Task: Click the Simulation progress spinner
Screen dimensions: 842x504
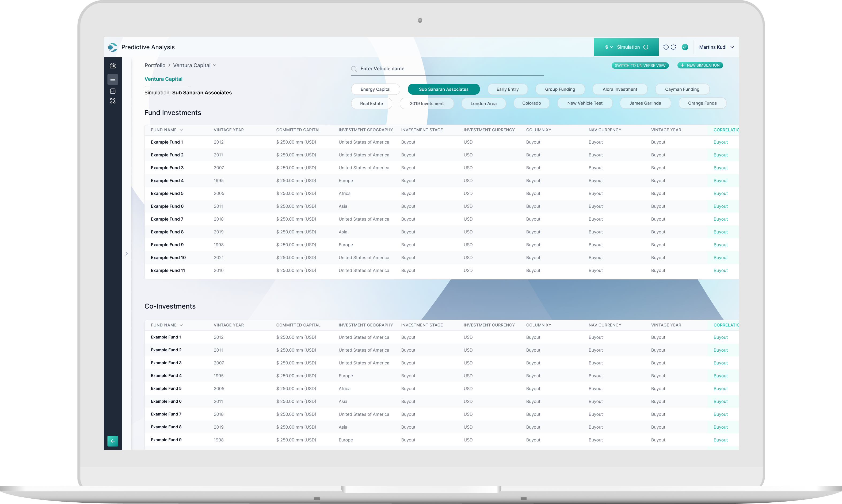Action: 646,47
